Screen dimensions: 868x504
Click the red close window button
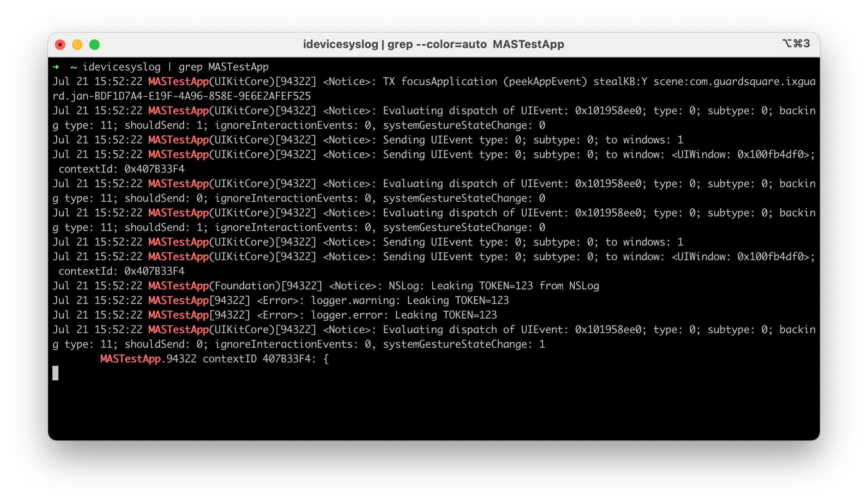click(x=60, y=45)
